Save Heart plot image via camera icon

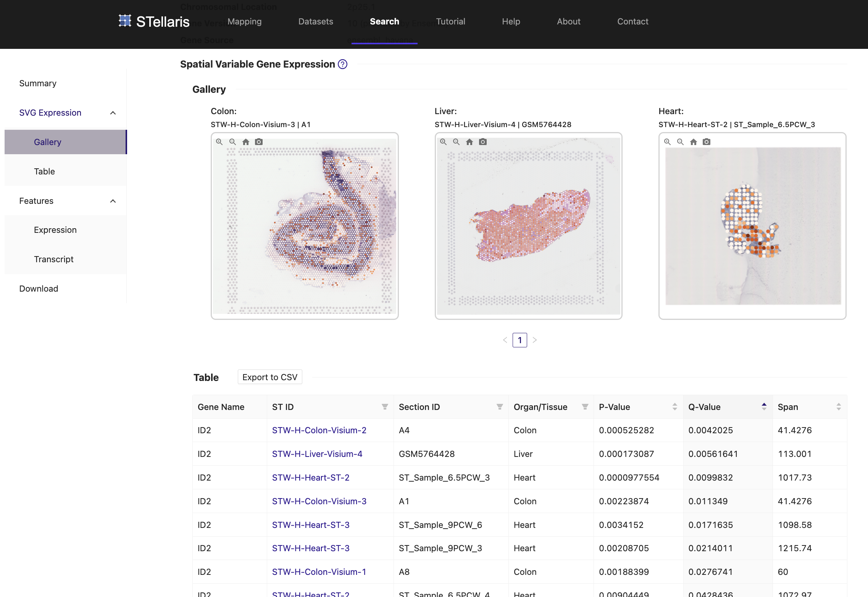click(x=707, y=142)
